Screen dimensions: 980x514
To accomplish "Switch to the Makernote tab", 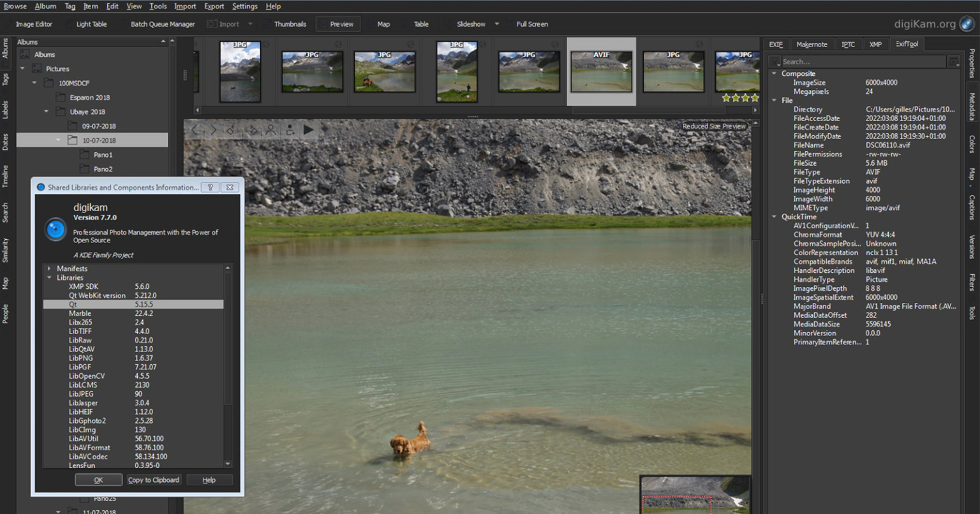I will click(x=812, y=43).
